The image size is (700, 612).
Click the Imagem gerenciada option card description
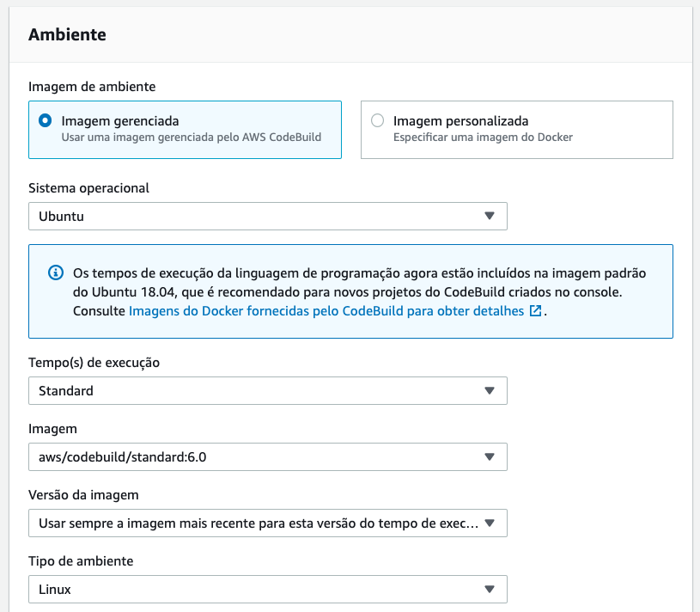point(192,138)
